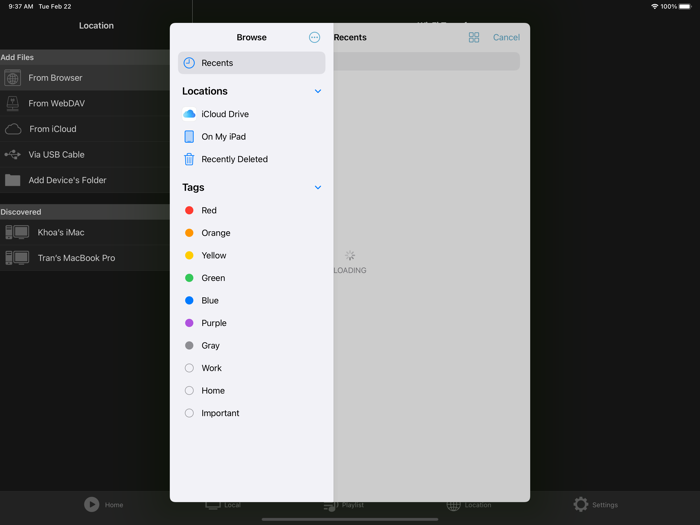
Task: Click the Recently Deleted trash icon
Action: click(x=189, y=159)
